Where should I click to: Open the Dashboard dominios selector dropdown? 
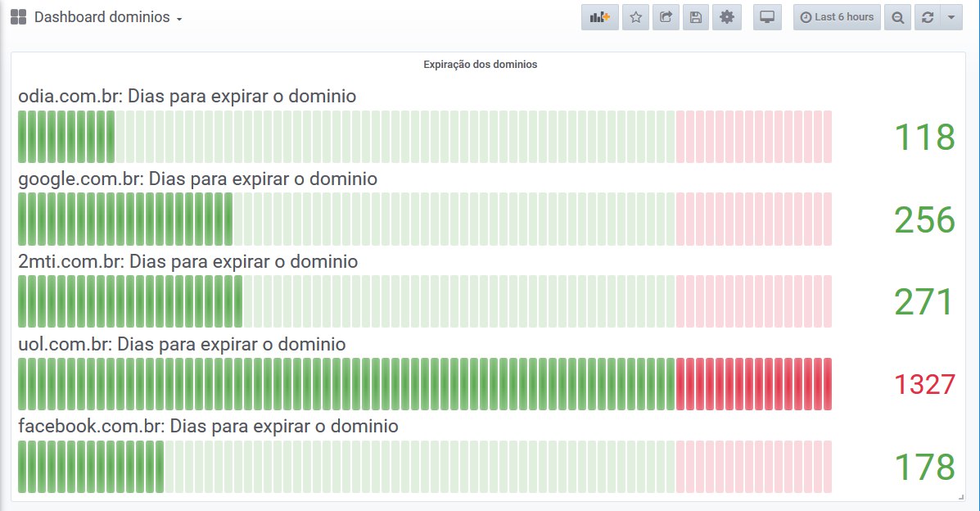click(x=108, y=17)
